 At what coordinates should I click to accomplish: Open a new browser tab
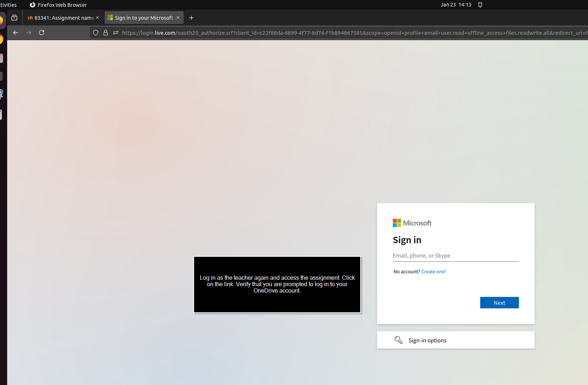point(192,18)
